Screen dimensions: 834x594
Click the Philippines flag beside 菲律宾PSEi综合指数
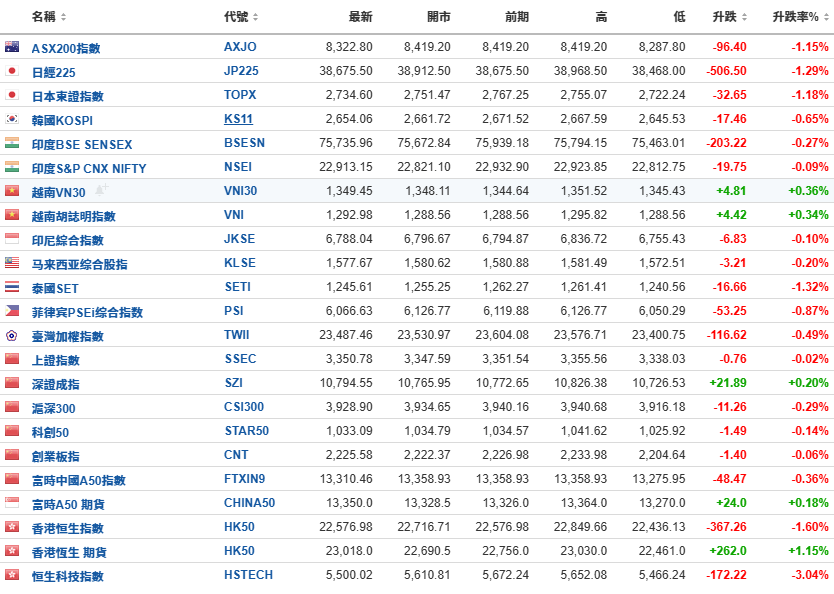tap(12, 311)
